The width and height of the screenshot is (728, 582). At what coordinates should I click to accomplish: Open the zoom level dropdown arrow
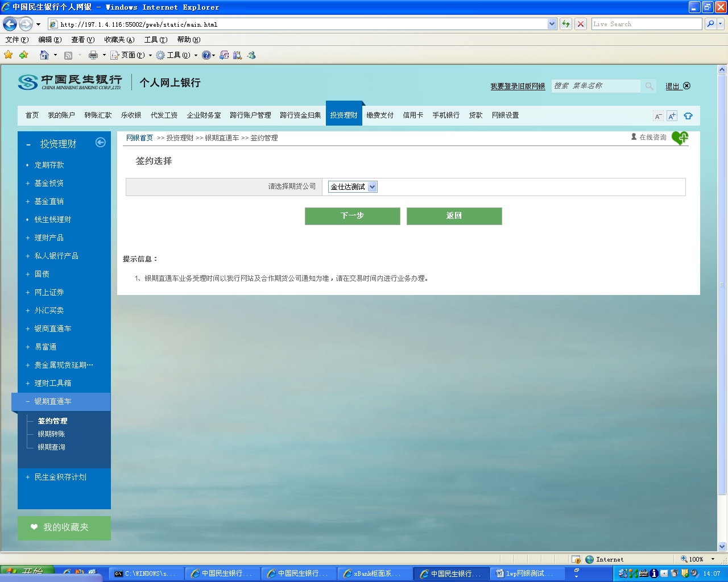coord(713,559)
